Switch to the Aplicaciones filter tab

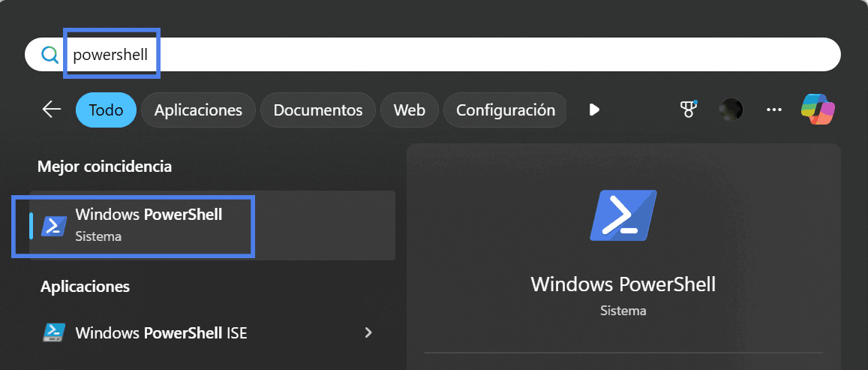[x=198, y=110]
